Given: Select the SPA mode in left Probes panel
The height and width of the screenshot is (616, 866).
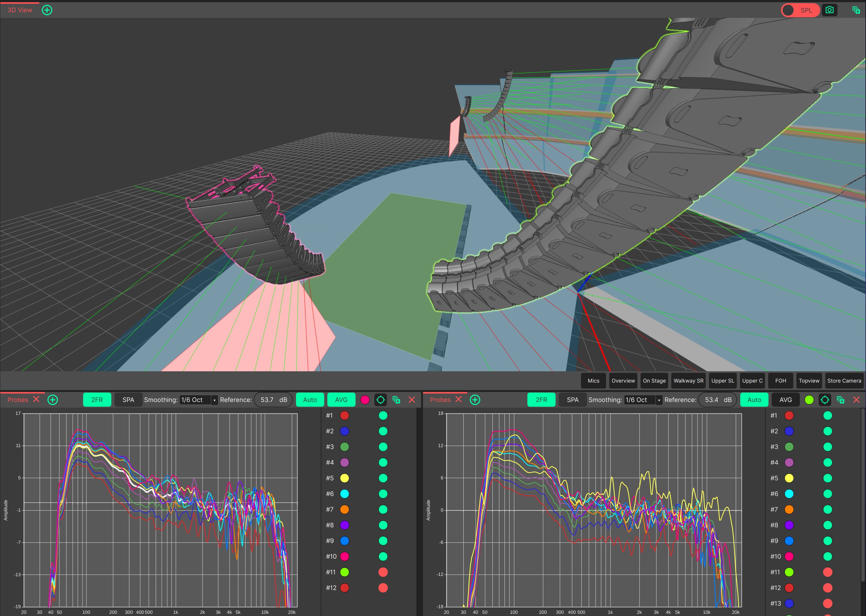Looking at the screenshot, I should 128,400.
